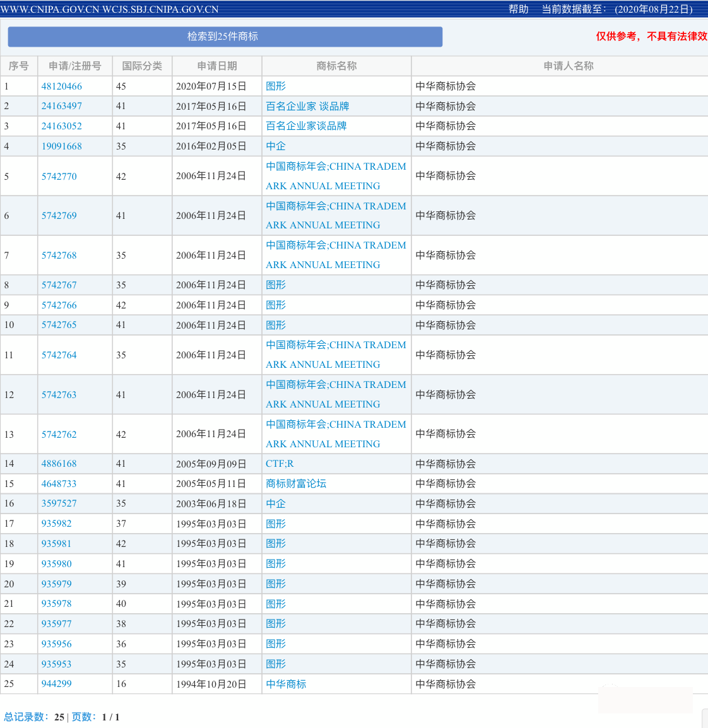This screenshot has height=728, width=708.
Task: Click the 申请日期 column header
Action: point(217,66)
